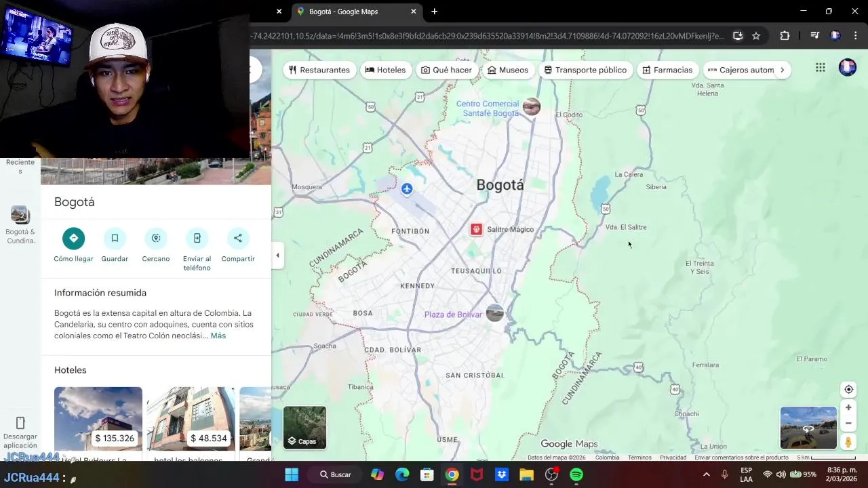Open File Explorer from the taskbar
The image size is (868, 488).
527,474
